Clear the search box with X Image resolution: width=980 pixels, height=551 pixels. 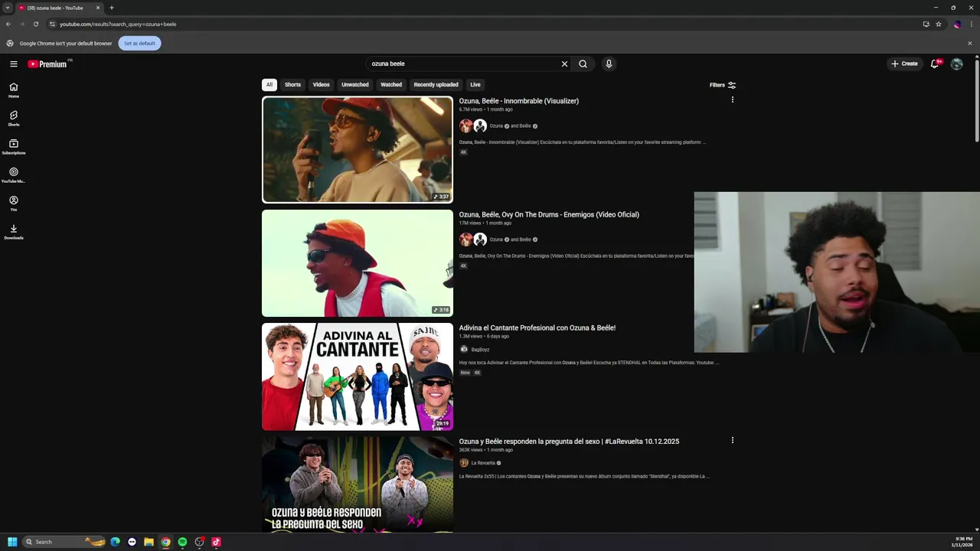click(x=565, y=64)
